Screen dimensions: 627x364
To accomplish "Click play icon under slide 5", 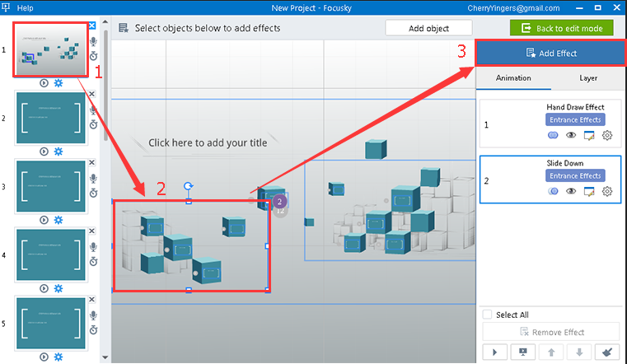I will (44, 357).
